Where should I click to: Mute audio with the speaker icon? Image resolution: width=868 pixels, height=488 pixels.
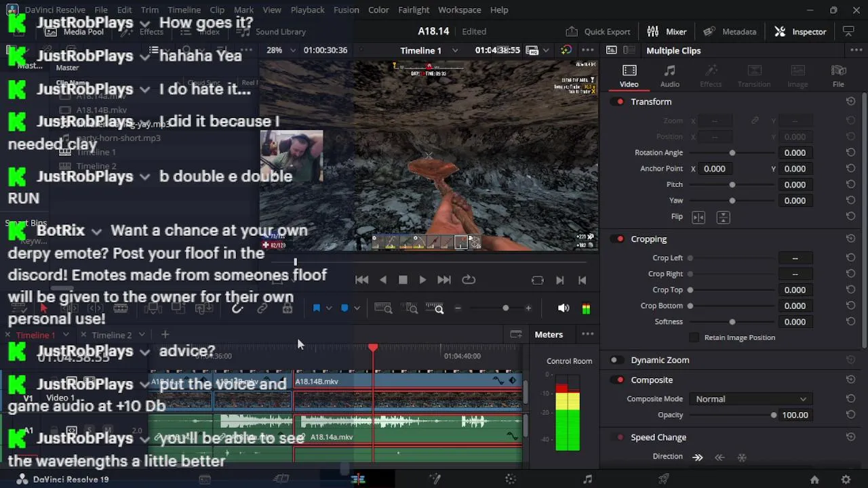point(564,308)
